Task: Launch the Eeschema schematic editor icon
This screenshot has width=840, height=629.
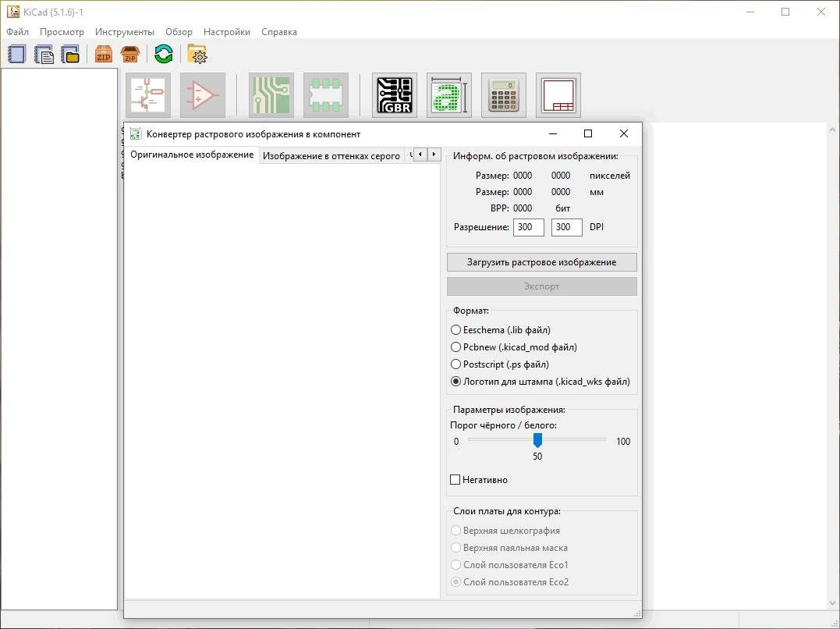Action: coord(148,95)
